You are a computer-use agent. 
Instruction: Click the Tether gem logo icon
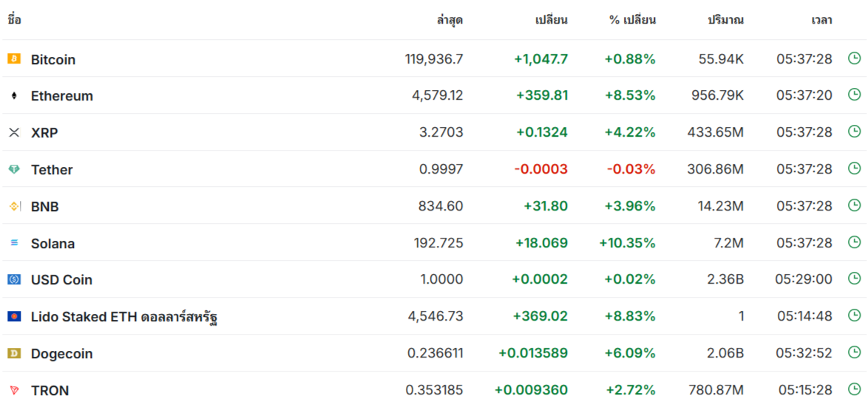[x=14, y=169]
